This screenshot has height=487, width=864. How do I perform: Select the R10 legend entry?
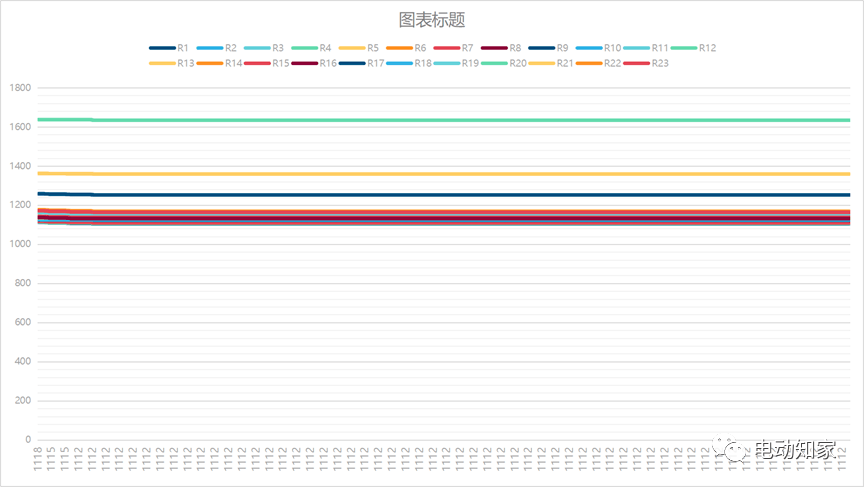(x=598, y=48)
